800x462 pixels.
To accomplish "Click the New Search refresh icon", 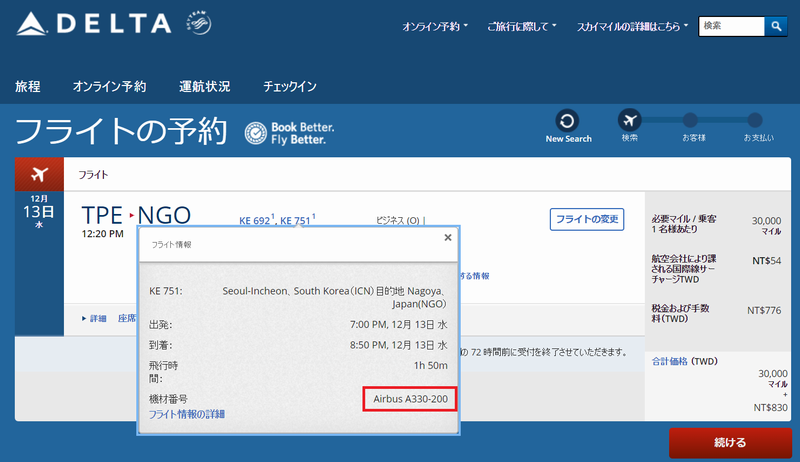I will pos(567,121).
